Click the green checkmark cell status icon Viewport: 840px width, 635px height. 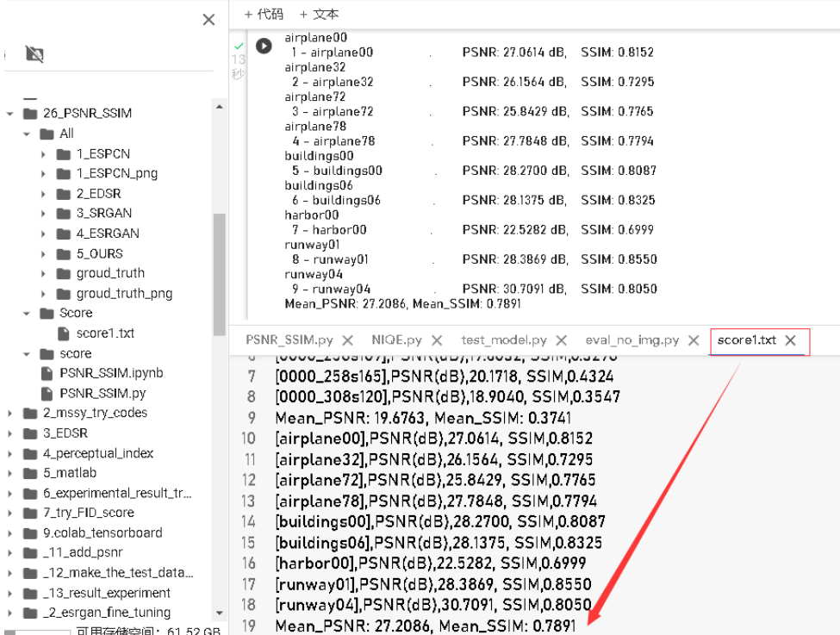coord(239,46)
